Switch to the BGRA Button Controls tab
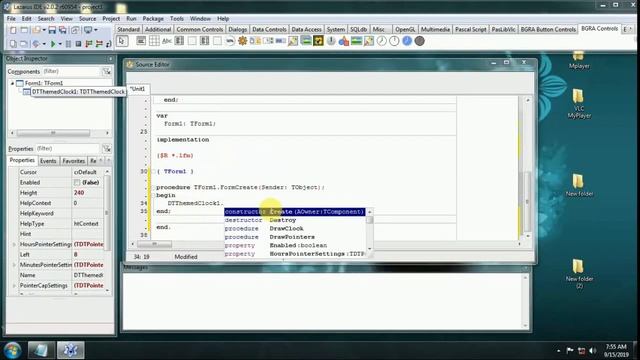This screenshot has height=360, width=640. click(548, 29)
